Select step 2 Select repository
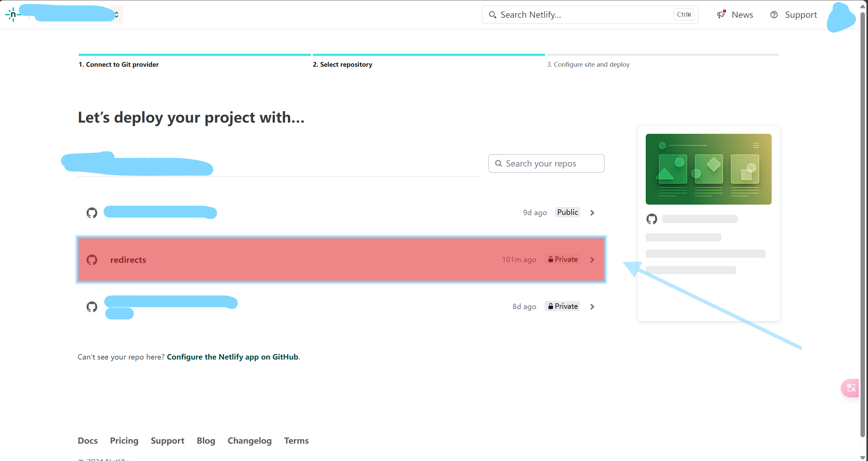This screenshot has width=868, height=461. pyautogui.click(x=342, y=64)
